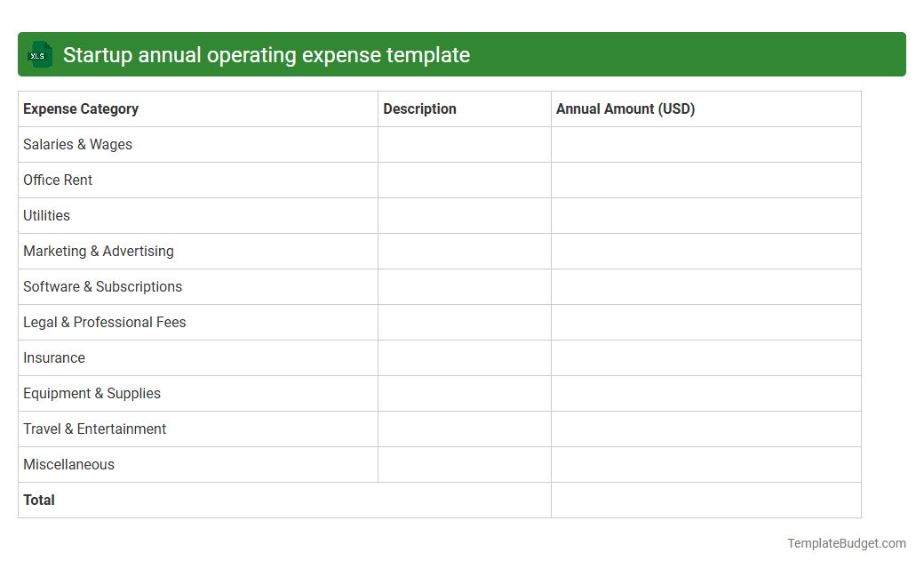924x569 pixels.
Task: Click the Description column header
Action: tap(419, 108)
